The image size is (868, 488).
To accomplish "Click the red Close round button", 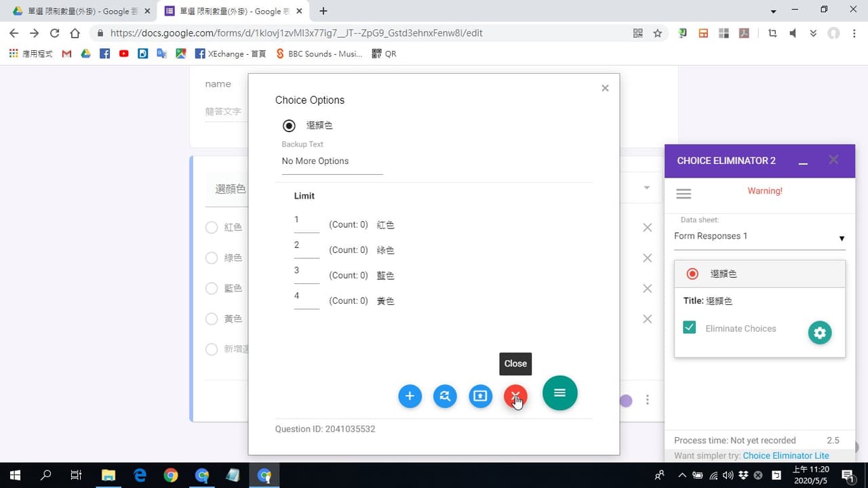I will [x=515, y=396].
